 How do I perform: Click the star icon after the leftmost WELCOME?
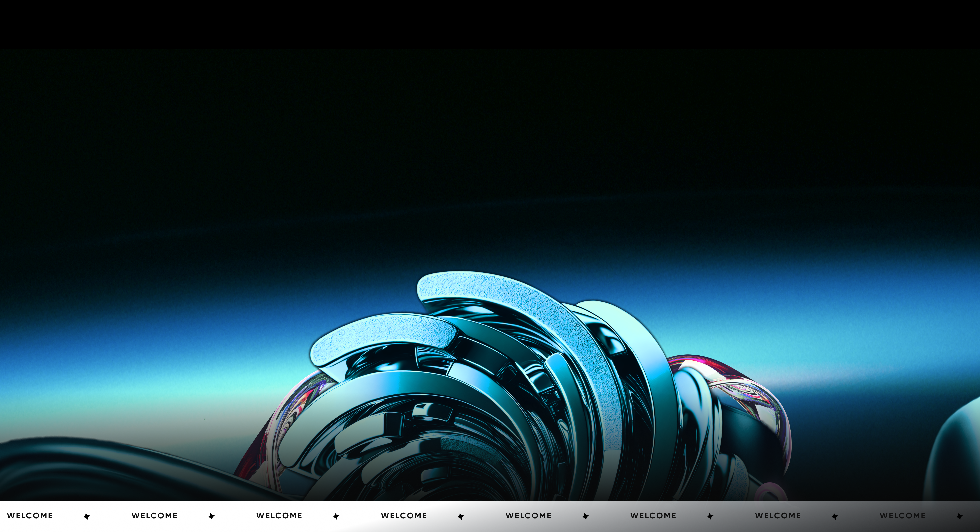pos(87,516)
